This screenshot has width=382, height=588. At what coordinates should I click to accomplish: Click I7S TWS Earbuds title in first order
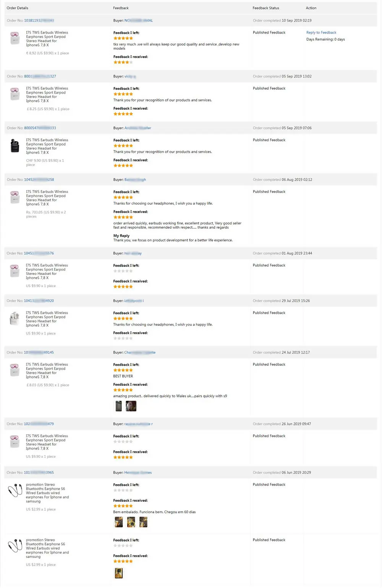click(x=47, y=39)
